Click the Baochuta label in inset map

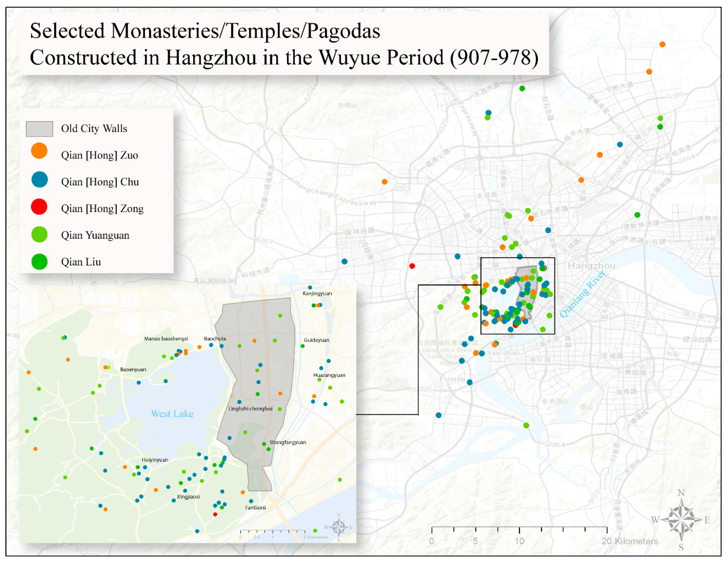click(215, 338)
